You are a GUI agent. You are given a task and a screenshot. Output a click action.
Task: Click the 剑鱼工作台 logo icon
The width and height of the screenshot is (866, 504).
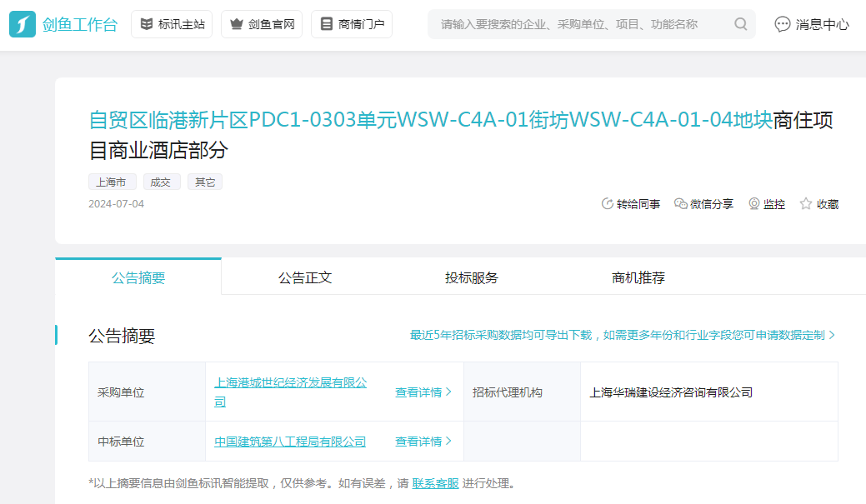[23, 24]
